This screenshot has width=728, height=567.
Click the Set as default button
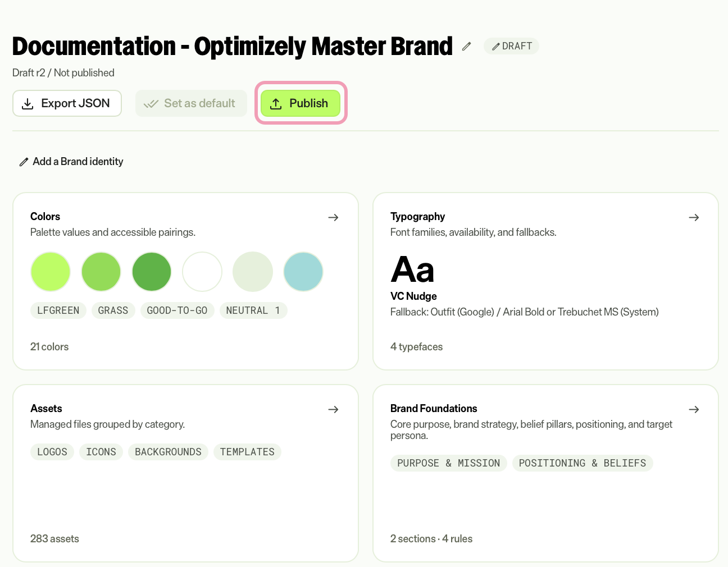191,103
